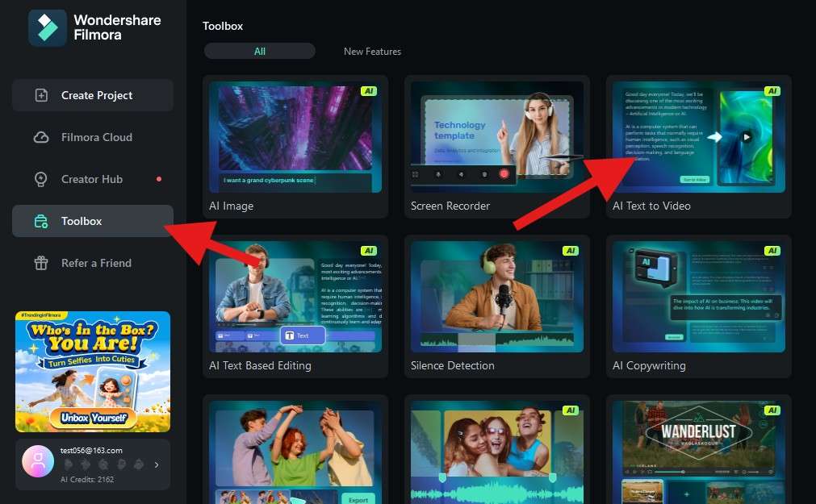Click the AI Text to Video label

651,206
